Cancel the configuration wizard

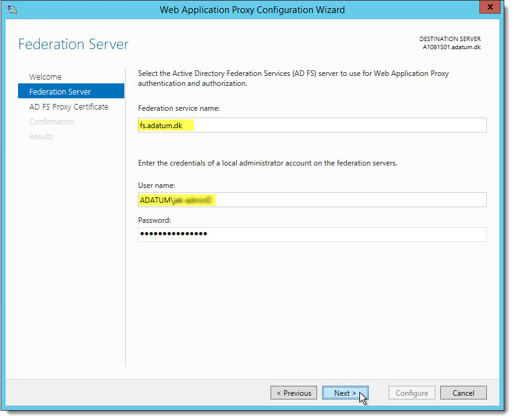pos(463,393)
